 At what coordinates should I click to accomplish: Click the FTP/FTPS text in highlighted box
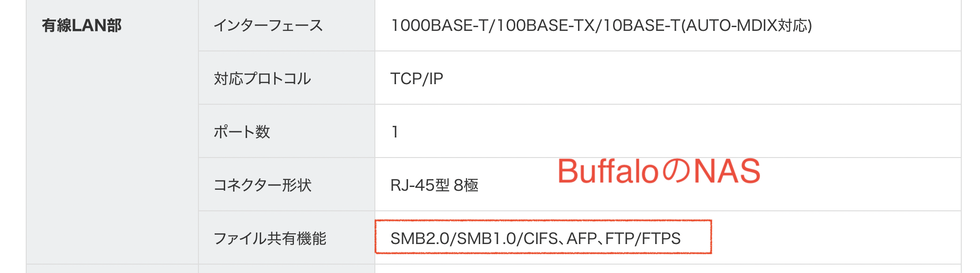click(x=643, y=238)
